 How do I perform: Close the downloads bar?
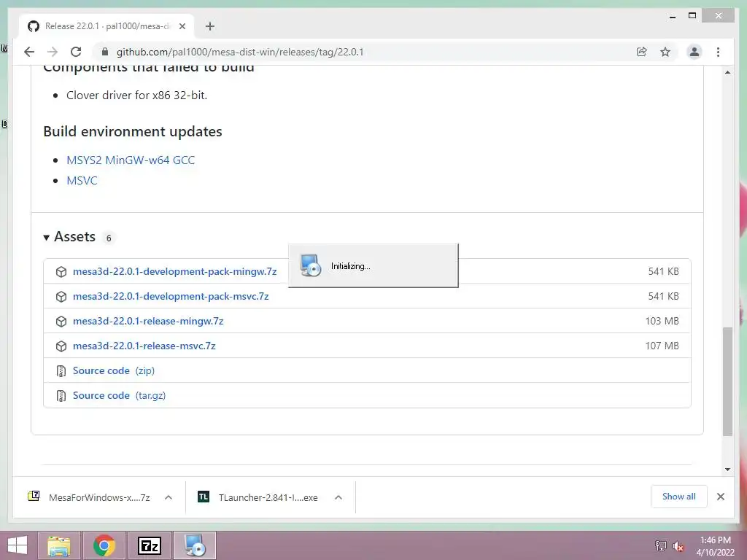[720, 497]
